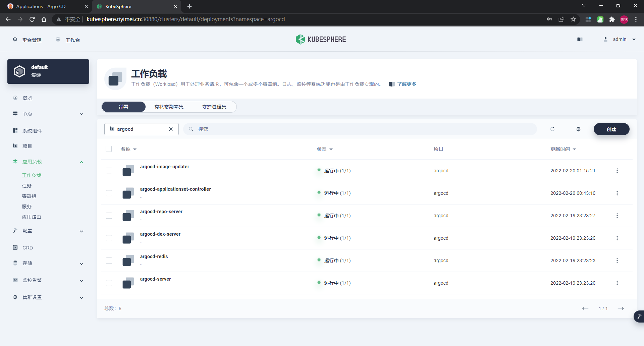This screenshot has height=346, width=644.
Task: Click the KubeSphere logo
Action: 321,39
